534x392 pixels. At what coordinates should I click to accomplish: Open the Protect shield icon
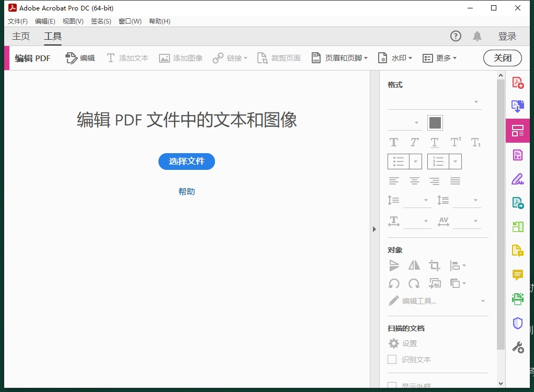(518, 323)
